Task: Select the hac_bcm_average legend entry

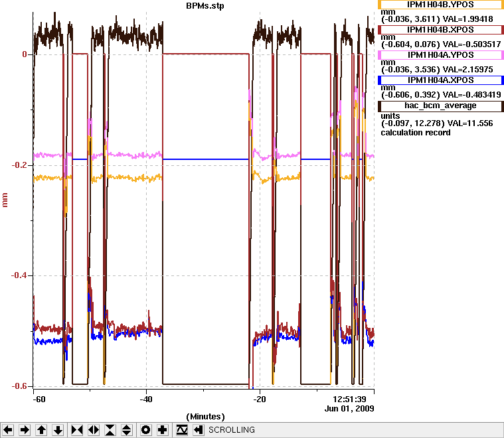Action: point(441,106)
